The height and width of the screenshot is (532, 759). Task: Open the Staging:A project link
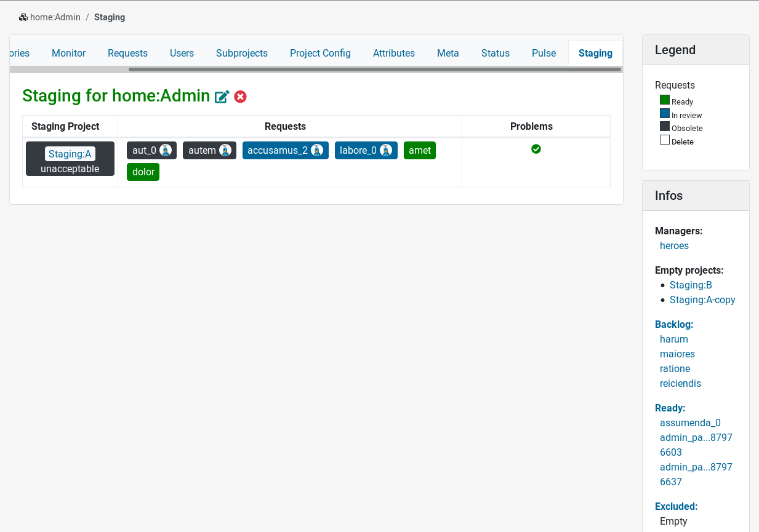click(x=70, y=154)
